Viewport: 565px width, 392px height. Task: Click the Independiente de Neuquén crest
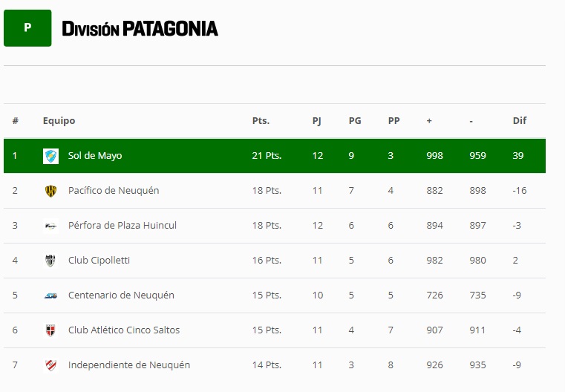50,365
